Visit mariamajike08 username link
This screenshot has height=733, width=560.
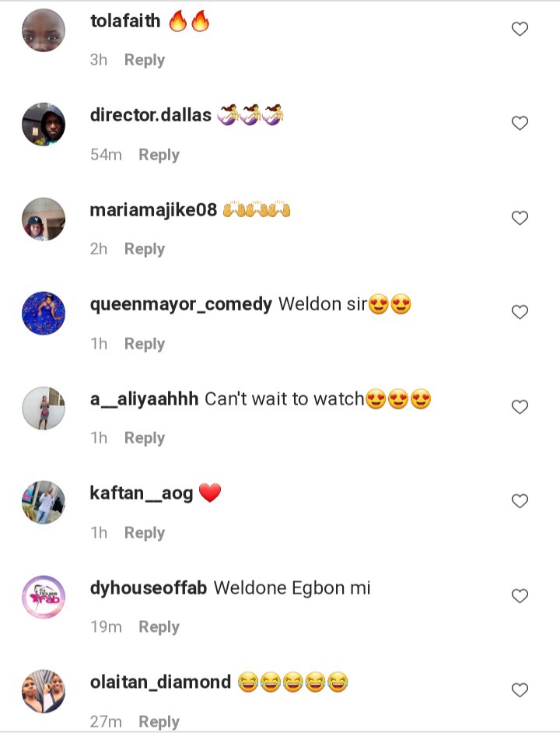tap(153, 210)
